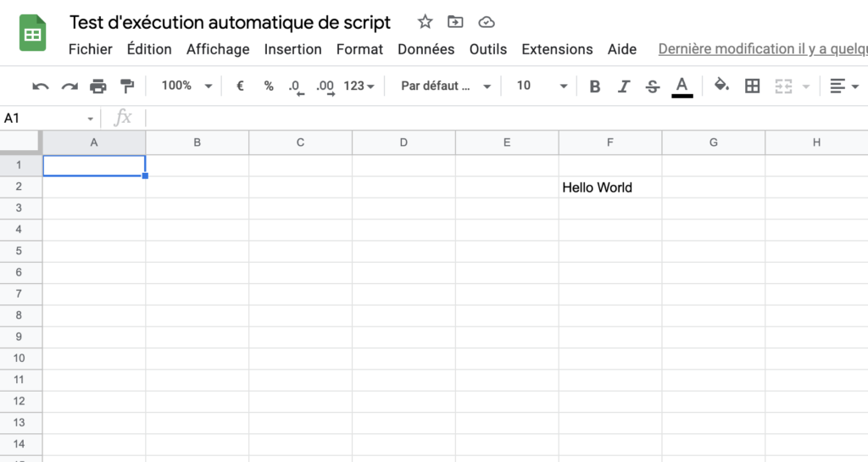Click the Dernière modification link
Image resolution: width=868 pixels, height=462 pixels.
pyautogui.click(x=762, y=49)
